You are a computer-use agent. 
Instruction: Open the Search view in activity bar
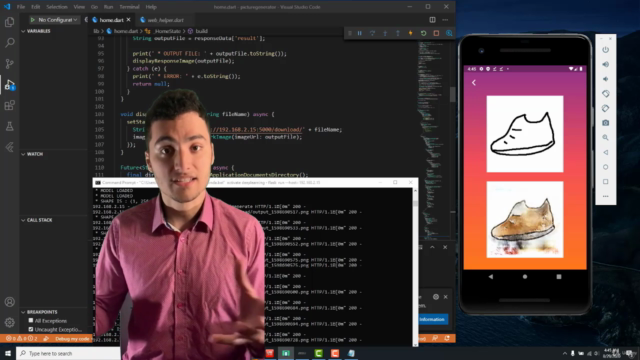coord(9,43)
